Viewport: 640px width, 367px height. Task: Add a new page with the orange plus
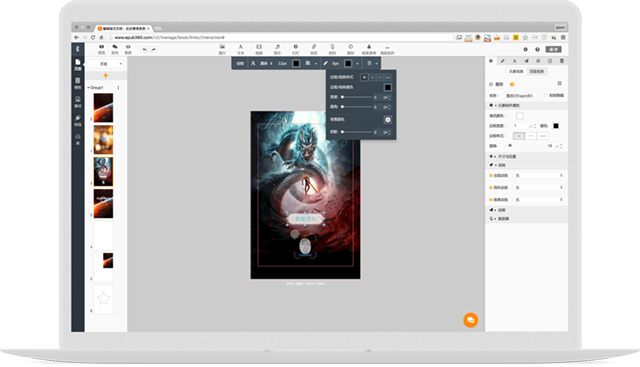(106, 76)
